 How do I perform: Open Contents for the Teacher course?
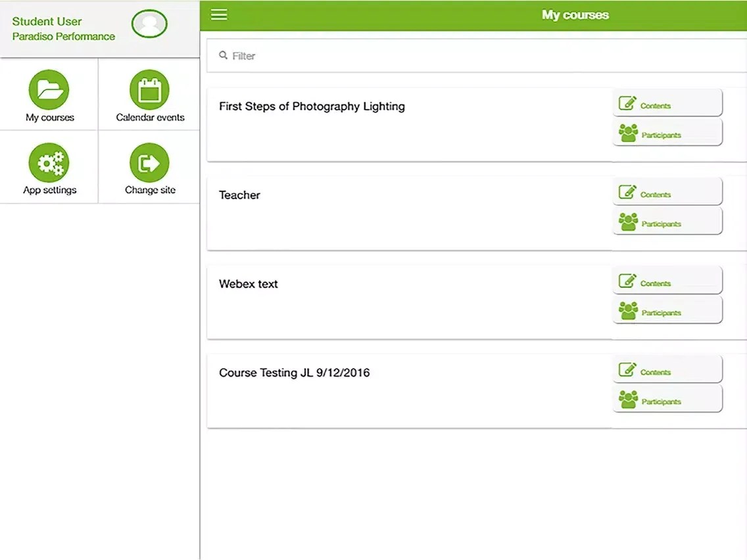point(667,192)
